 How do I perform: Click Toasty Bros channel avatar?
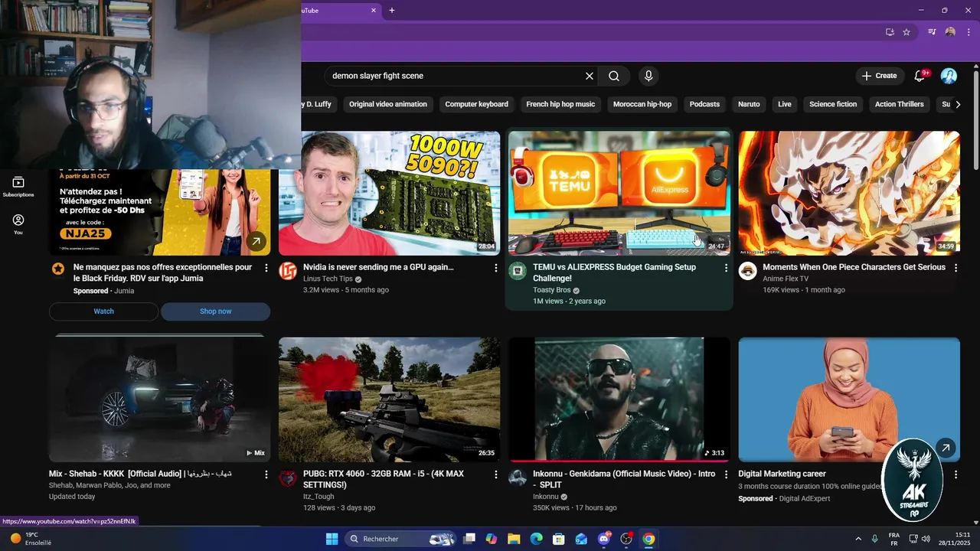[x=518, y=271]
